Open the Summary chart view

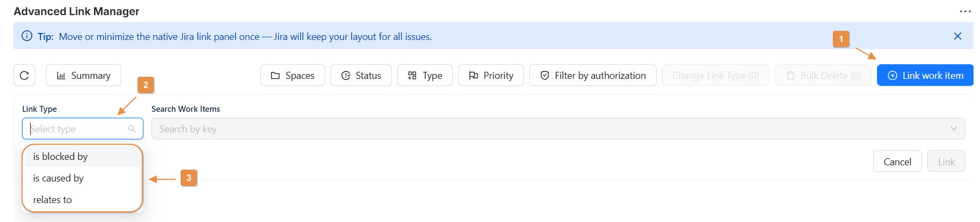pyautogui.click(x=84, y=76)
